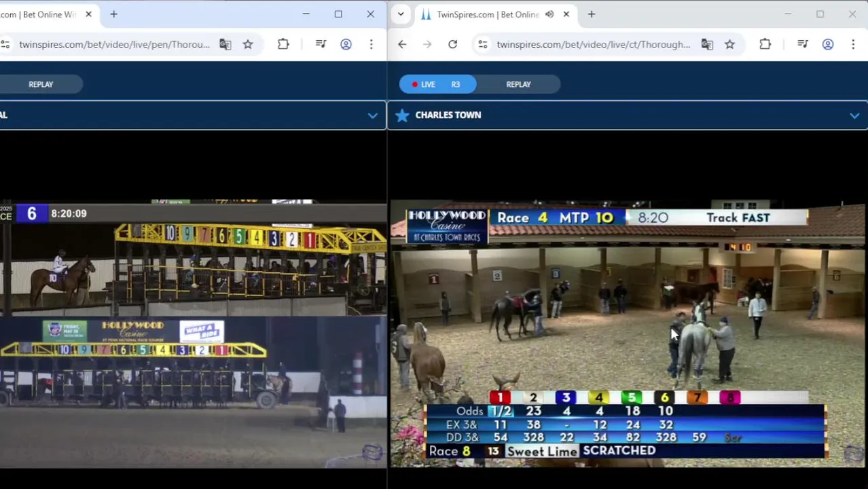Open tab search dropdown in right window
The width and height of the screenshot is (868, 489).
click(401, 14)
